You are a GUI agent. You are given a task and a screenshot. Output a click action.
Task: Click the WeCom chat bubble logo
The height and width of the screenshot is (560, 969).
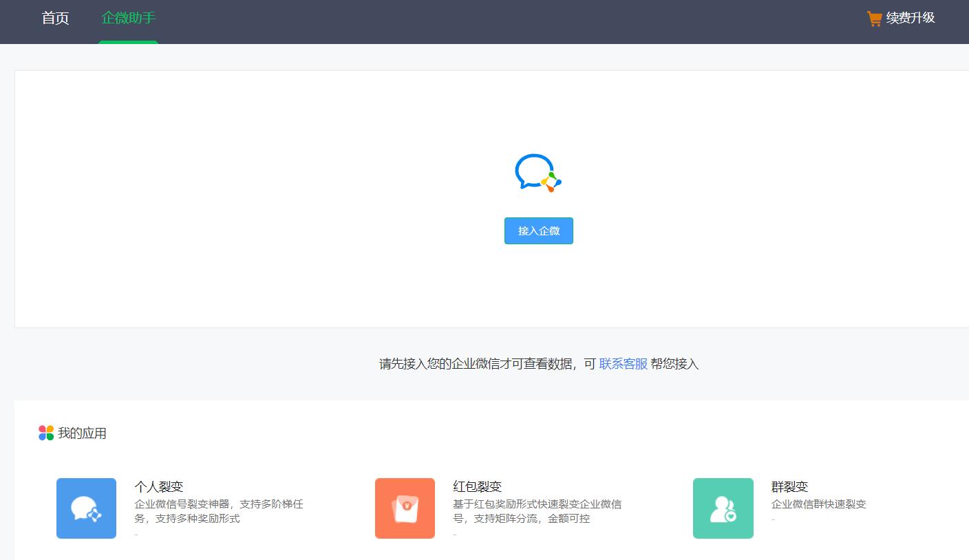pyautogui.click(x=538, y=173)
